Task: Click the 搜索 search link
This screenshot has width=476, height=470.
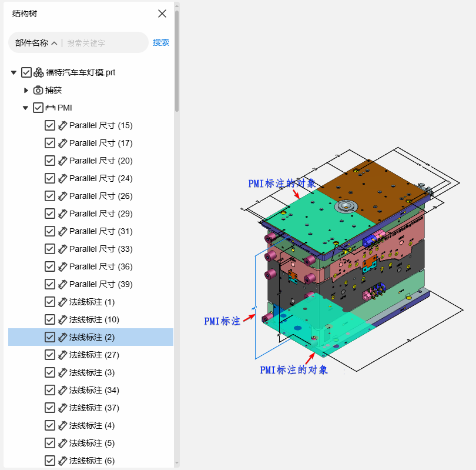Action: [160, 42]
